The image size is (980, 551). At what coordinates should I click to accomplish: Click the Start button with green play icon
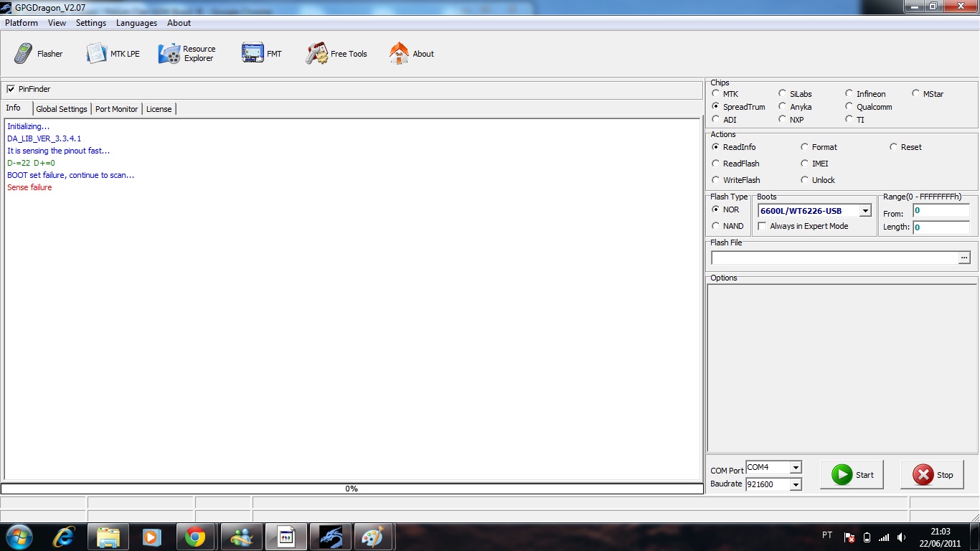(852, 475)
